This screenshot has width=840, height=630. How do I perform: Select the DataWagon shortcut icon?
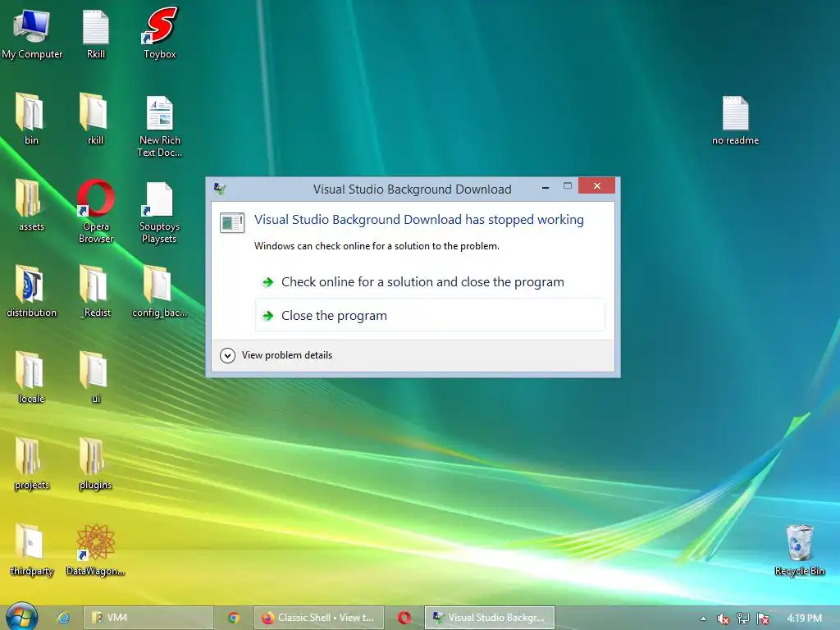[x=95, y=550]
